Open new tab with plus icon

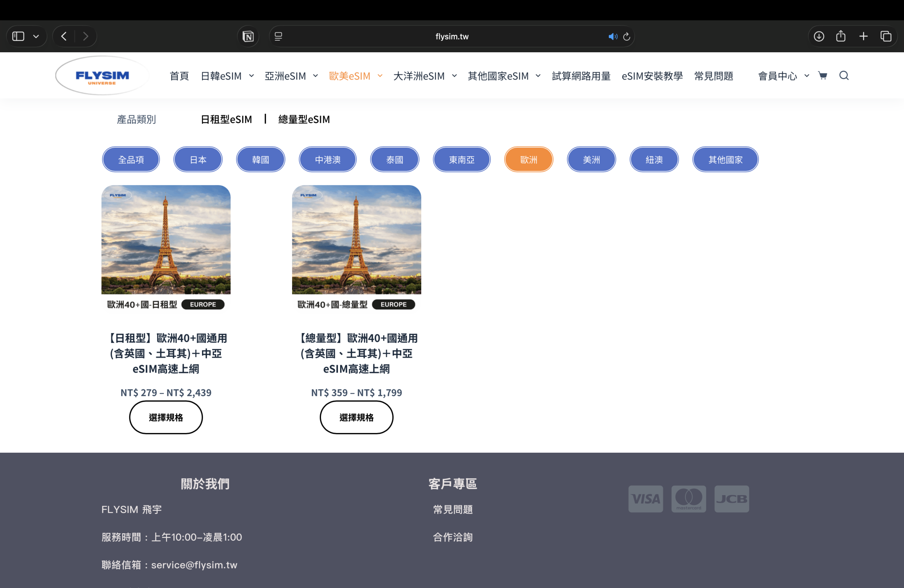tap(863, 36)
